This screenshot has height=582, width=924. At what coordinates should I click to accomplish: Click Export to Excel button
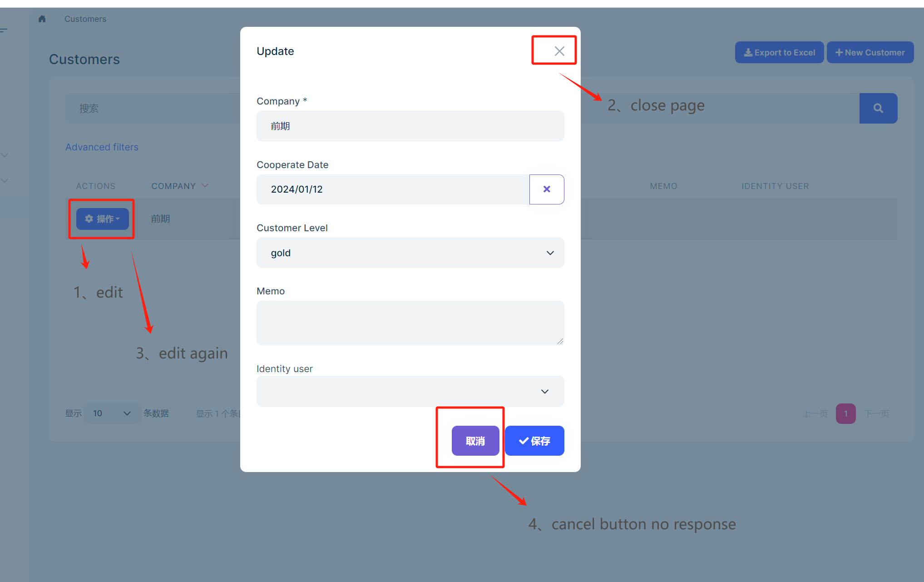pyautogui.click(x=779, y=53)
